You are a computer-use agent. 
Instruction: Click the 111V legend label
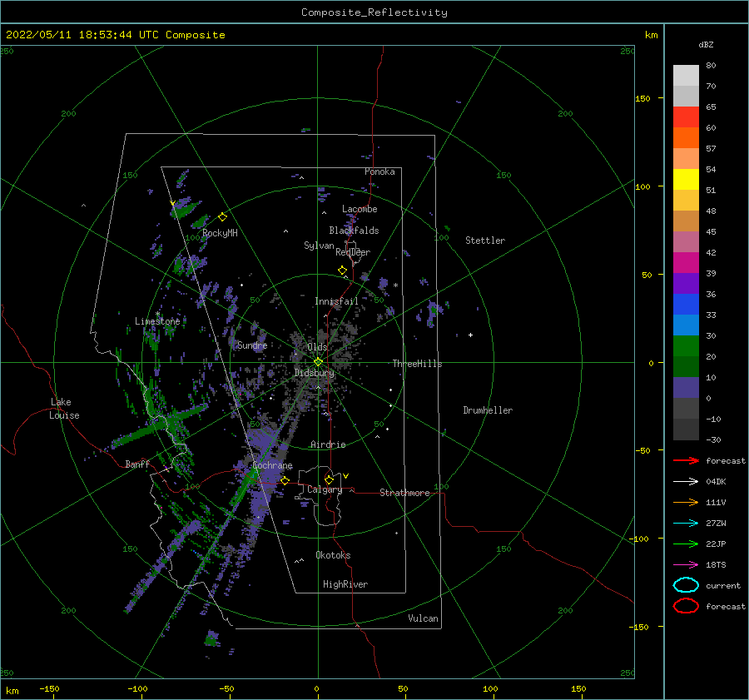[x=716, y=502]
